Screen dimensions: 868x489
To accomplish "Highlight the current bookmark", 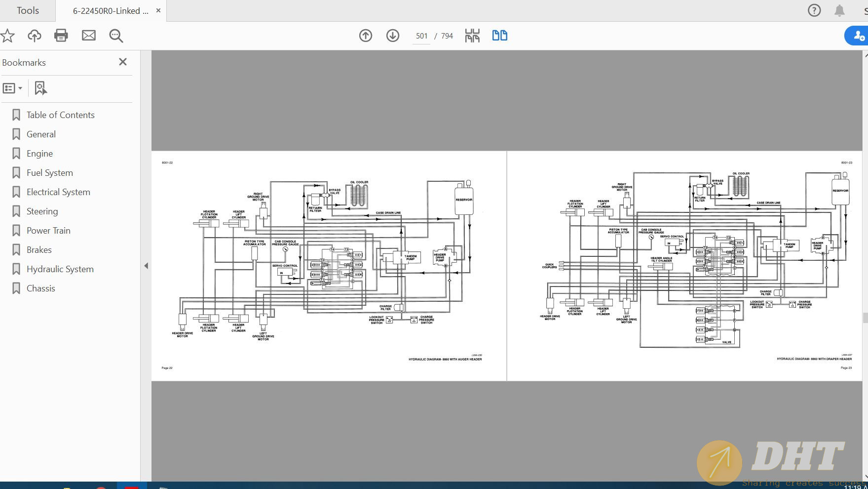I will [x=40, y=87].
